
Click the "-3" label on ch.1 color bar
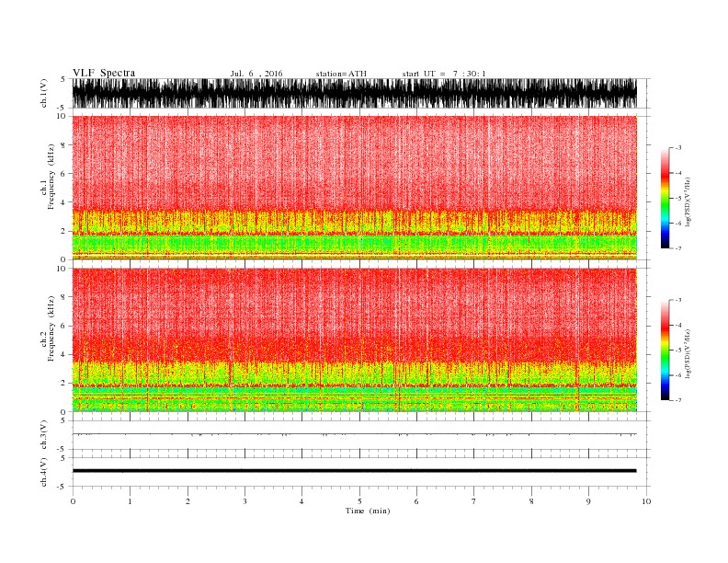[x=678, y=148]
